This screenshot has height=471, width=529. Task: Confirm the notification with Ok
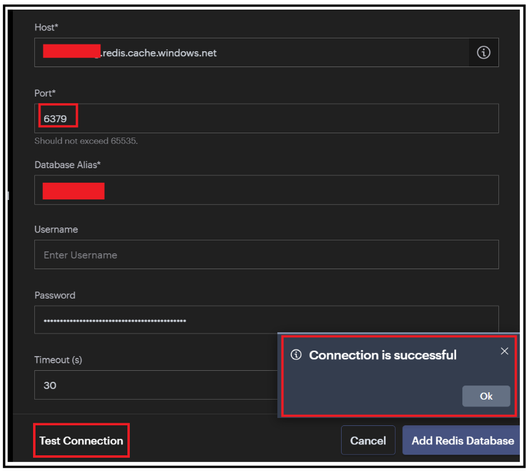click(486, 396)
